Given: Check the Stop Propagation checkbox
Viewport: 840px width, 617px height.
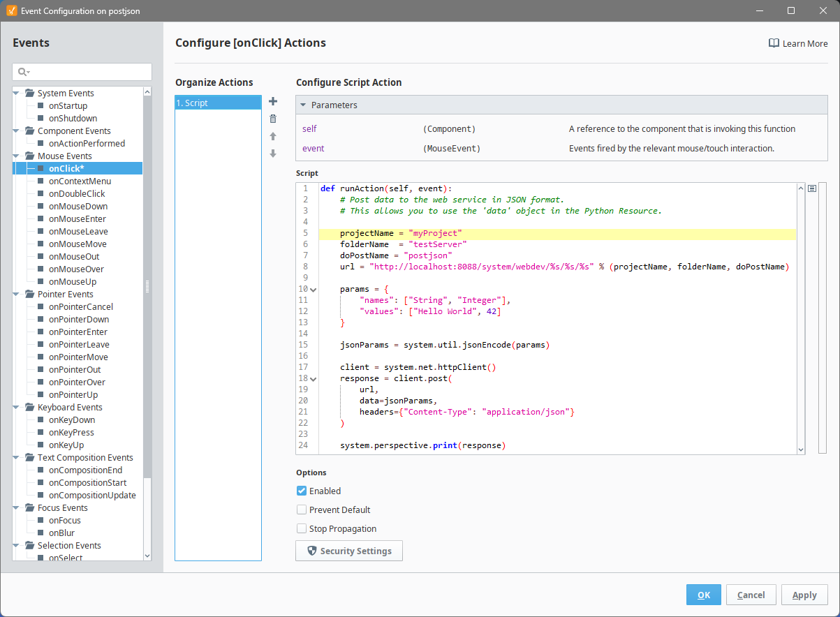Looking at the screenshot, I should [302, 528].
